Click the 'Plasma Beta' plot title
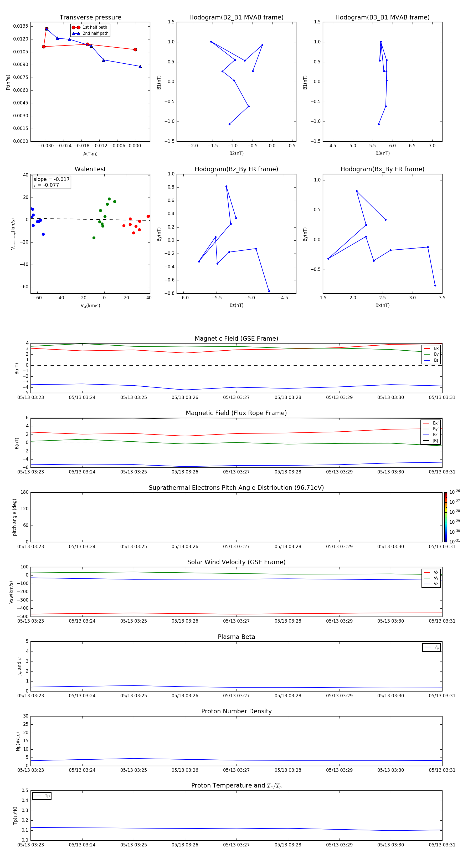This screenshot has height=868, width=473. [236, 637]
